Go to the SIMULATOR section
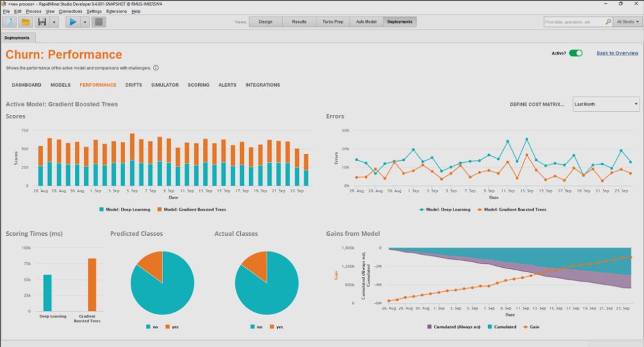 click(165, 85)
